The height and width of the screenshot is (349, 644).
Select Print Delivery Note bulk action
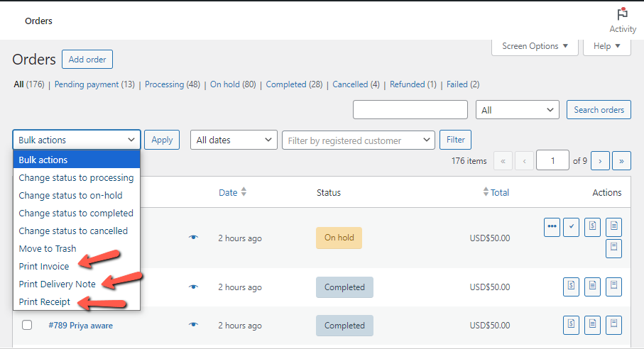[58, 284]
